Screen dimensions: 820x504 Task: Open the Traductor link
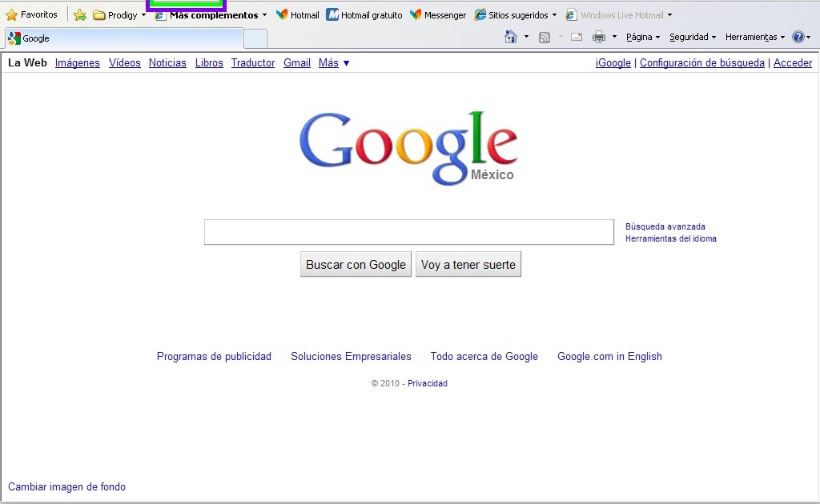(x=253, y=62)
